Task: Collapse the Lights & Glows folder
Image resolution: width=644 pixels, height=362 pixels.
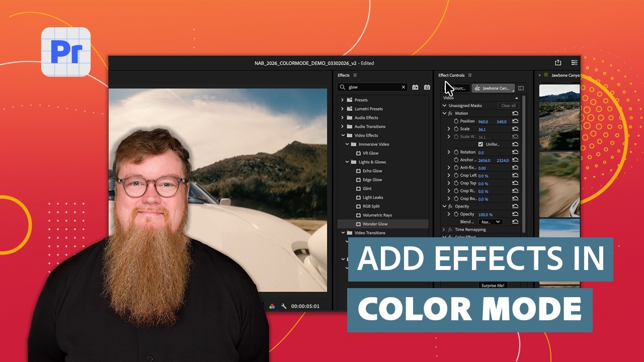Action: point(347,162)
